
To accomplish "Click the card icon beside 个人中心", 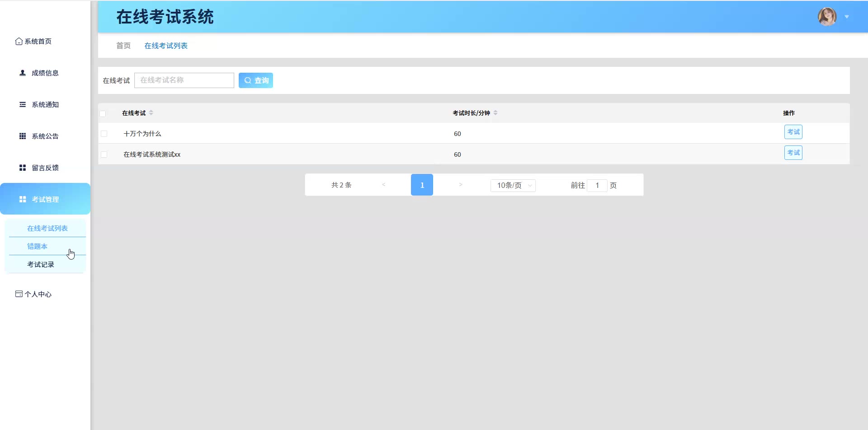I will [x=19, y=294].
